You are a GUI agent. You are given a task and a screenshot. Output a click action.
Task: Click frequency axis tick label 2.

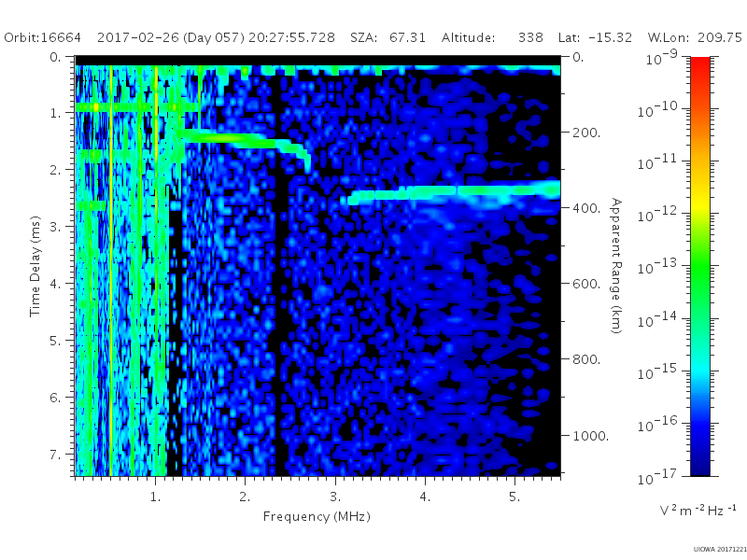(245, 497)
